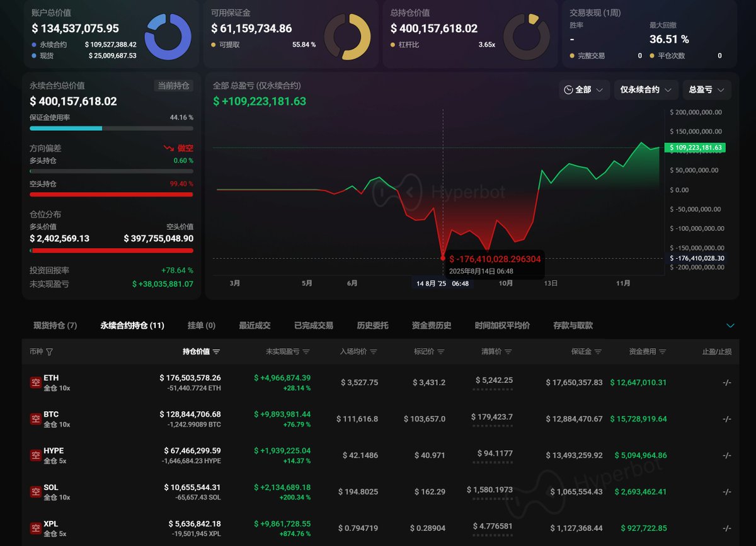Click the red low-point marker on the PnL chart
Screen dimensions: 756x546
[x=443, y=258]
